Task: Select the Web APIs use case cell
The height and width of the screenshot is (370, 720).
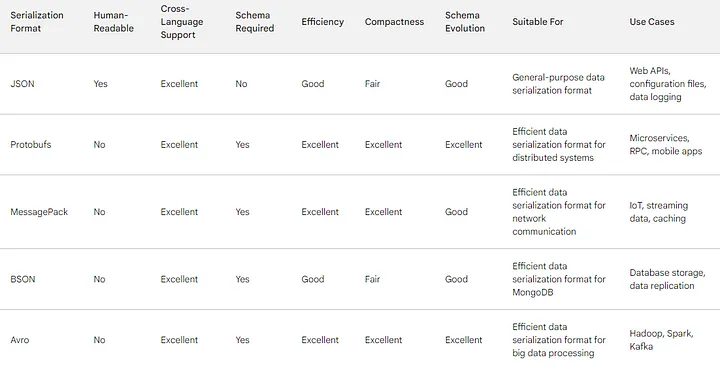Action: click(x=668, y=84)
